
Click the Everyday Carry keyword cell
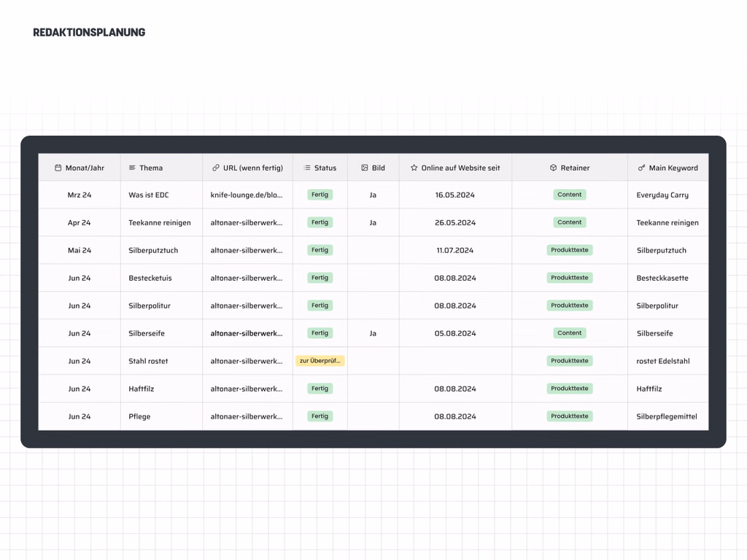tap(662, 195)
